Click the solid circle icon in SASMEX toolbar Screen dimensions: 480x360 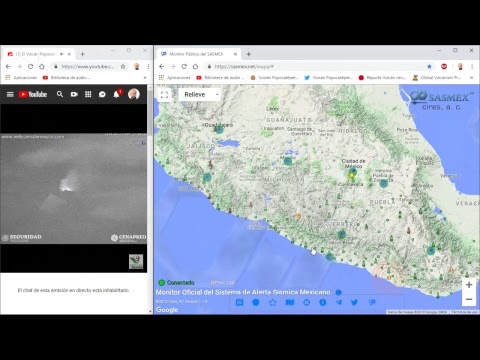[256, 302]
